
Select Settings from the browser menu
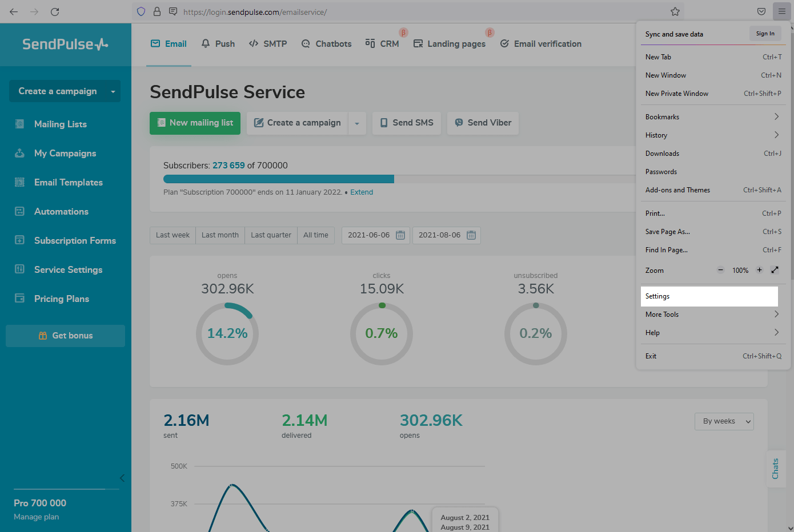tap(707, 296)
